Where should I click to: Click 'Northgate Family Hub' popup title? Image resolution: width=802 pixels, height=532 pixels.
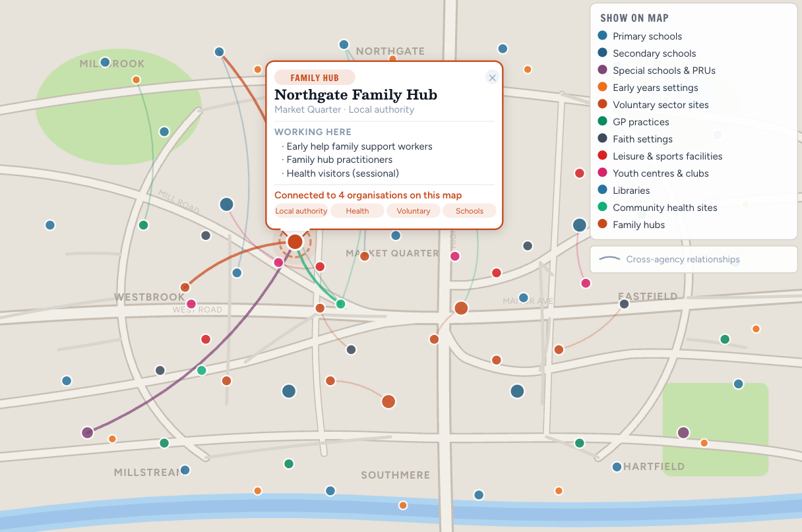pyautogui.click(x=355, y=95)
